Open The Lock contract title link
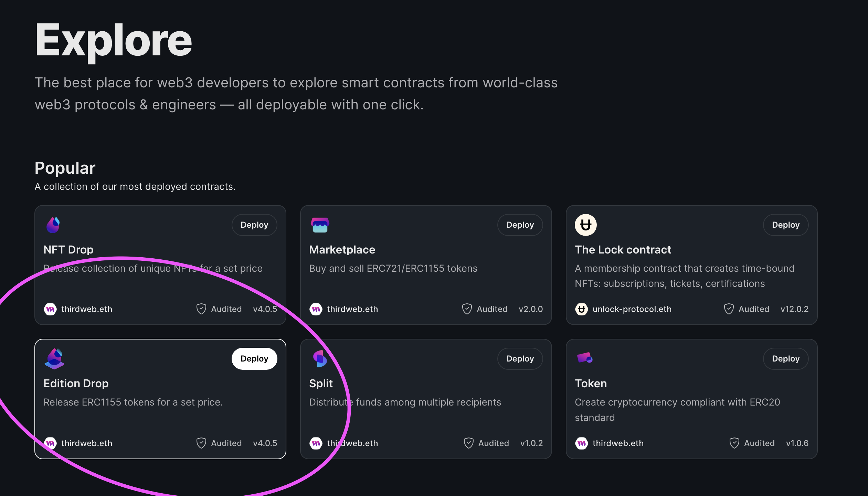 [x=623, y=250]
